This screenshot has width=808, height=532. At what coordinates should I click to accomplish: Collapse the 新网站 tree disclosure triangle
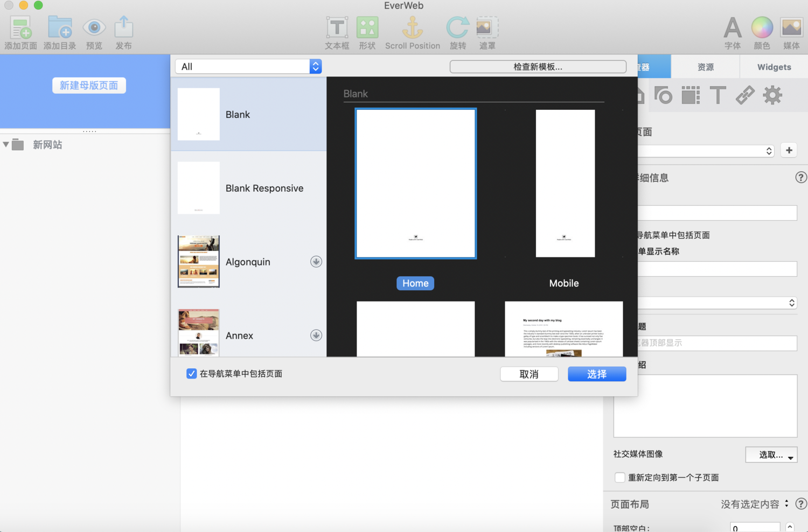6,144
